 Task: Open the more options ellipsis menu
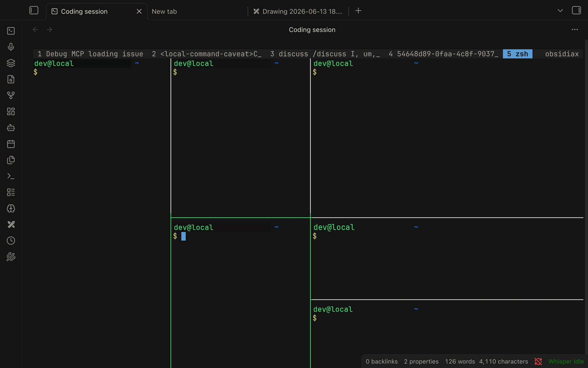click(x=575, y=29)
